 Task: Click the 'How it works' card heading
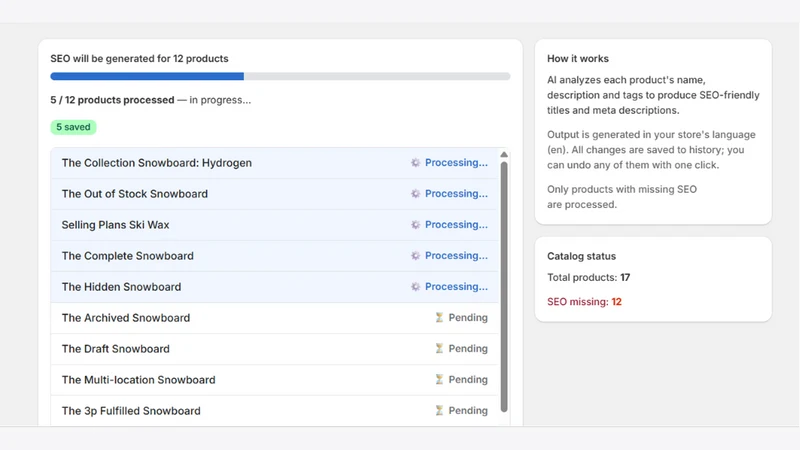pos(578,59)
